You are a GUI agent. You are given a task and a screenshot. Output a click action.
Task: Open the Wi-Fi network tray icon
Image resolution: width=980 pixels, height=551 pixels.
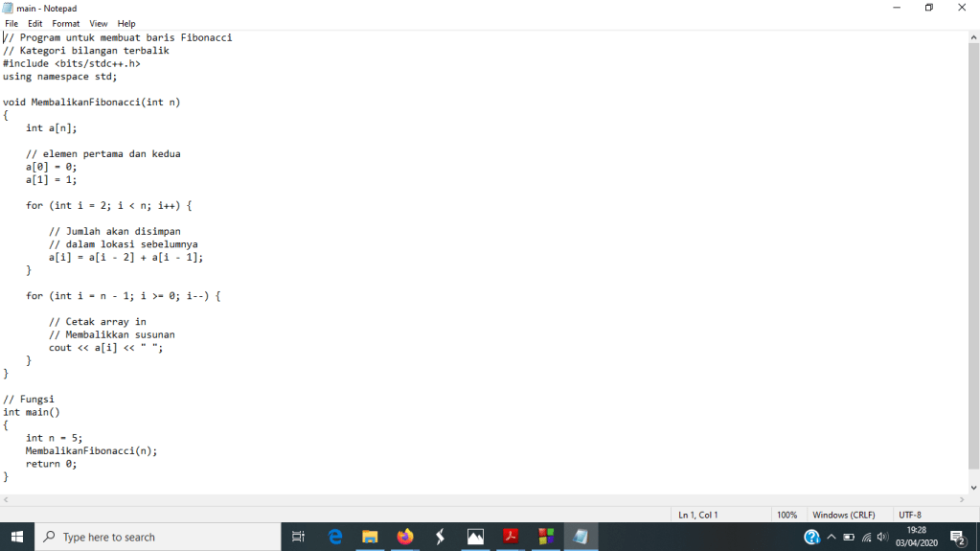[x=866, y=537]
